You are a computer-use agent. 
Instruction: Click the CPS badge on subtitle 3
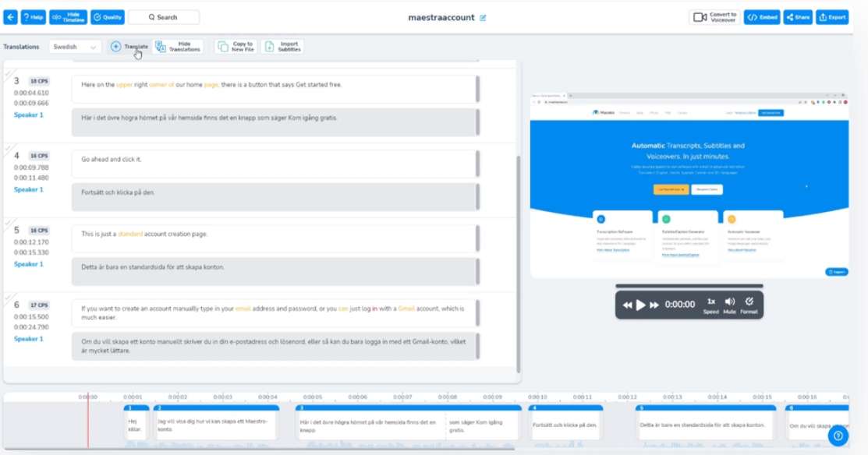coord(39,81)
